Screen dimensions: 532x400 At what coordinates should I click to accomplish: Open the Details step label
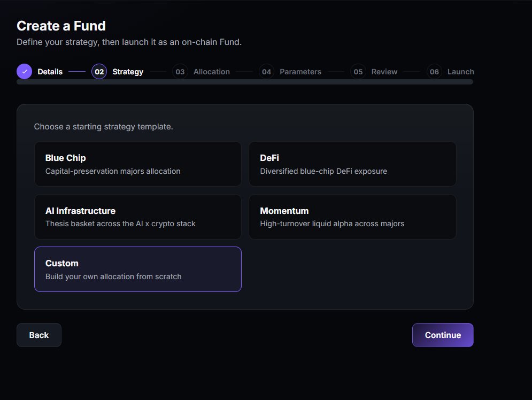(x=50, y=72)
